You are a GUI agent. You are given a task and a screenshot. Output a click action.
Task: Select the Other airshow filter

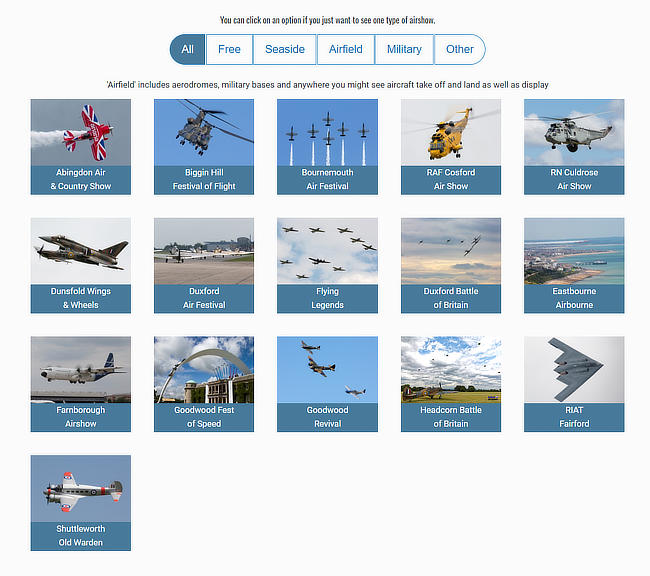click(x=459, y=49)
